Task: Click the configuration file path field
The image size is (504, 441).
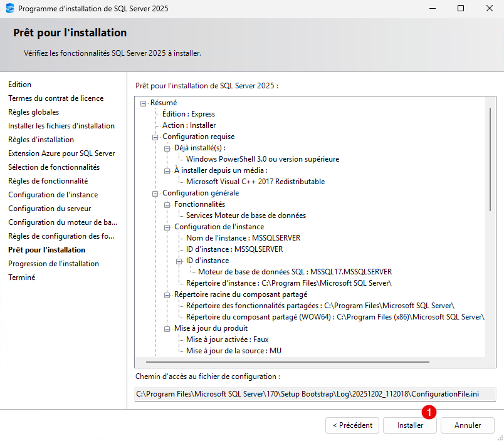Action: [315, 394]
